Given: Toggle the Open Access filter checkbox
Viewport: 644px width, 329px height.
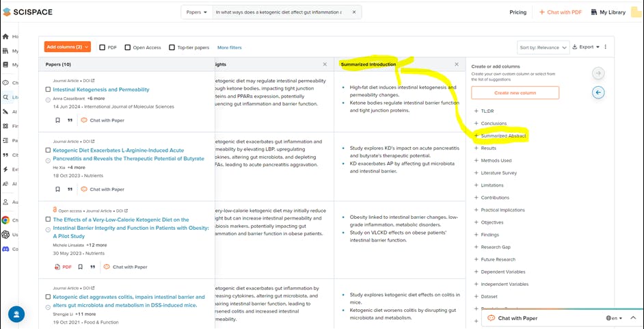Looking at the screenshot, I should [x=128, y=47].
